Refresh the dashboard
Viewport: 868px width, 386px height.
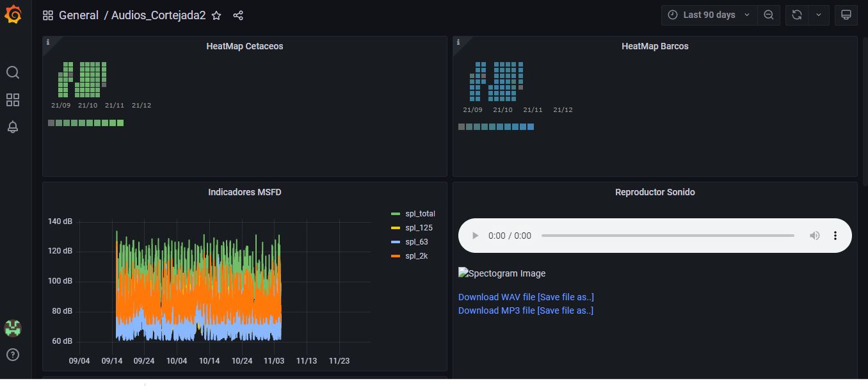[x=797, y=15]
